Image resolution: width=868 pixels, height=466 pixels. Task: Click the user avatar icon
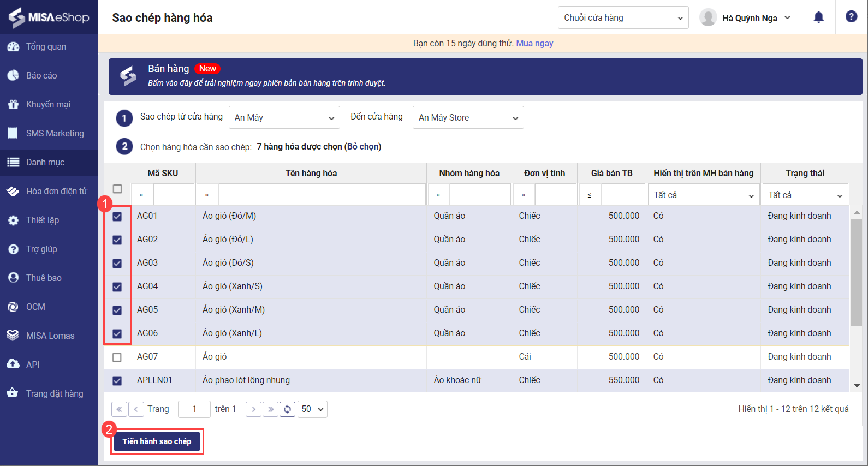[708, 17]
